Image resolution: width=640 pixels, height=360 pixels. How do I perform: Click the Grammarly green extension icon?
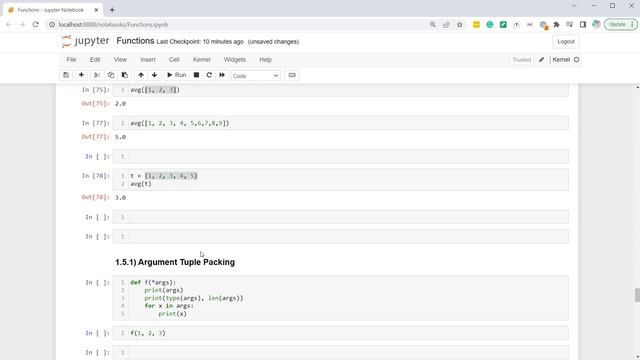pos(490,24)
